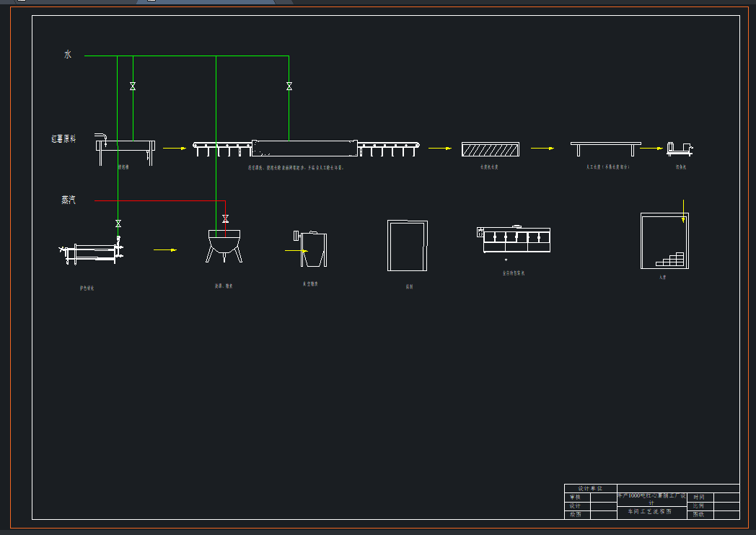Screen dimensions: 756x535
Task: Click the caption below the drying cabinet
Action: click(x=409, y=286)
